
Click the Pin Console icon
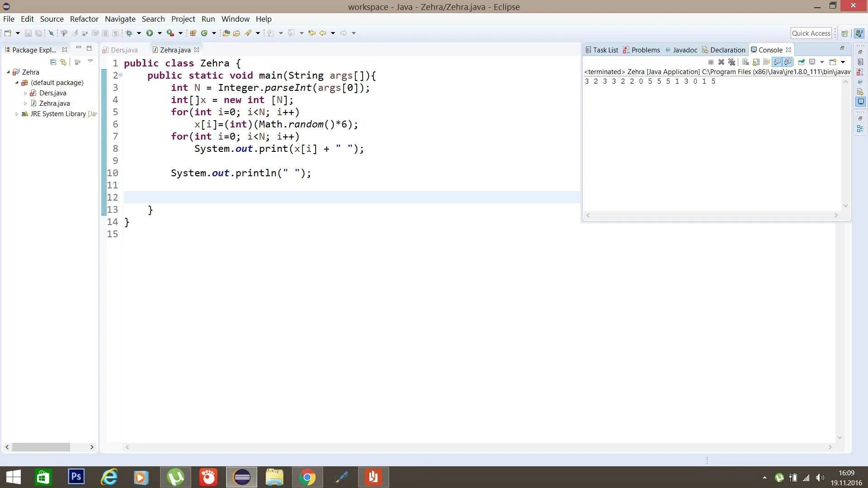(x=801, y=62)
